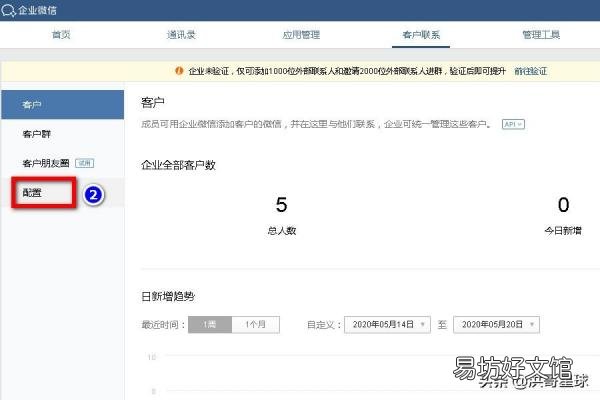The height and width of the screenshot is (400, 600).
Task: Click the 总人数 label
Action: [x=282, y=231]
